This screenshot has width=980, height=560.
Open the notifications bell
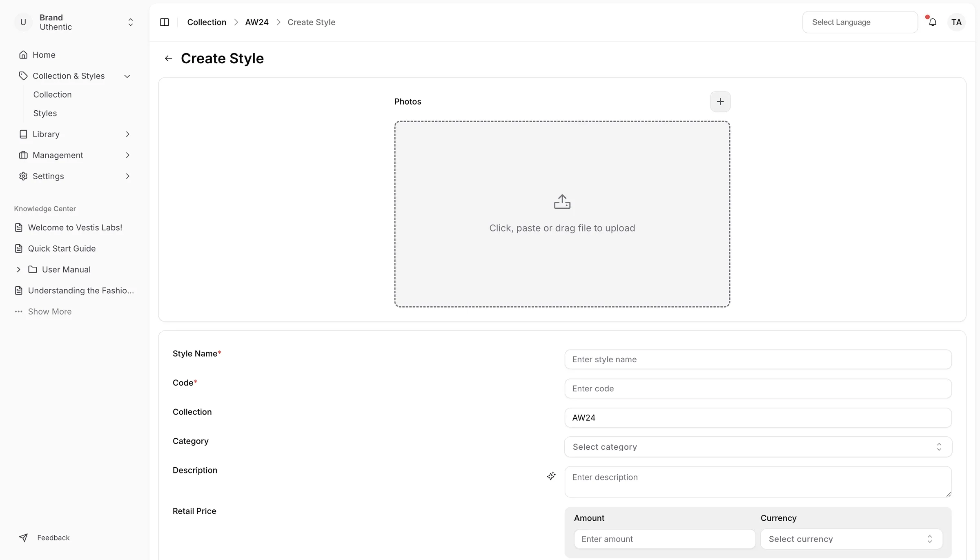(x=933, y=22)
